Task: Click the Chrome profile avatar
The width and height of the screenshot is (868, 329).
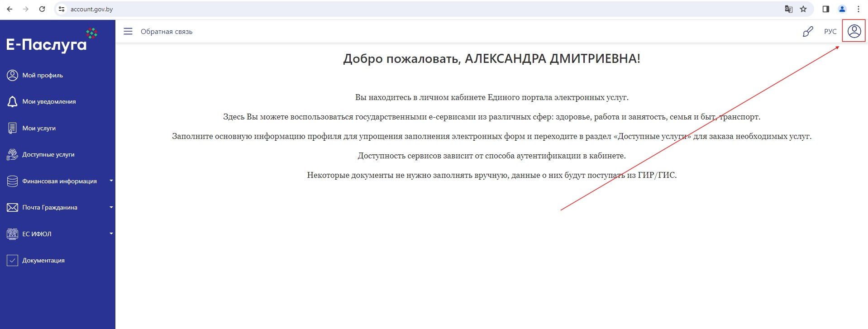Action: pos(842,9)
